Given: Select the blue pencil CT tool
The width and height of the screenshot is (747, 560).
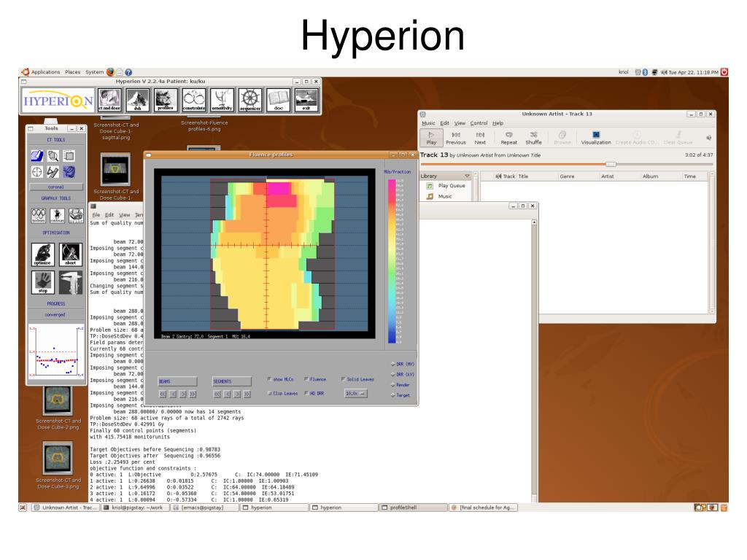Looking at the screenshot, I should (x=37, y=156).
